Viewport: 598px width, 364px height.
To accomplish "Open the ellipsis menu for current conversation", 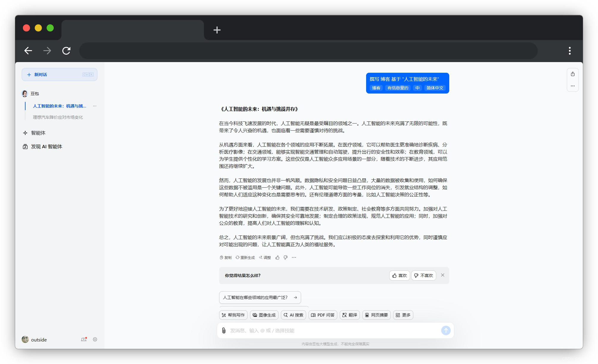I will [x=95, y=106].
